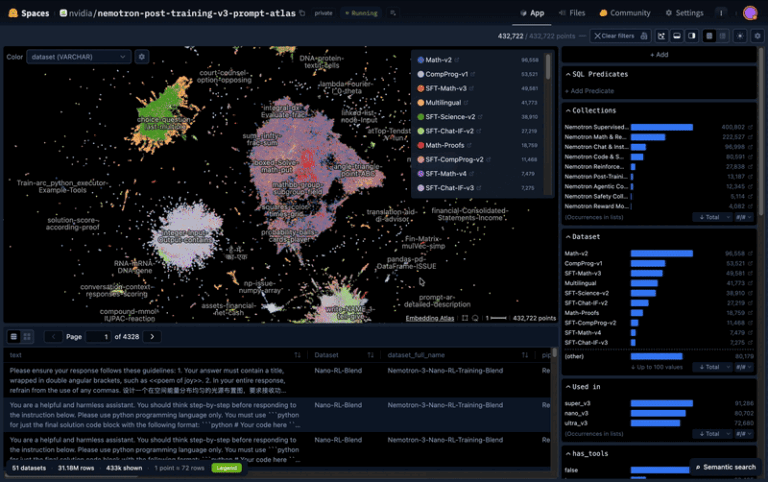768x482 pixels.
Task: Open Total sort dropdown in Used in panel
Action: [x=713, y=434]
